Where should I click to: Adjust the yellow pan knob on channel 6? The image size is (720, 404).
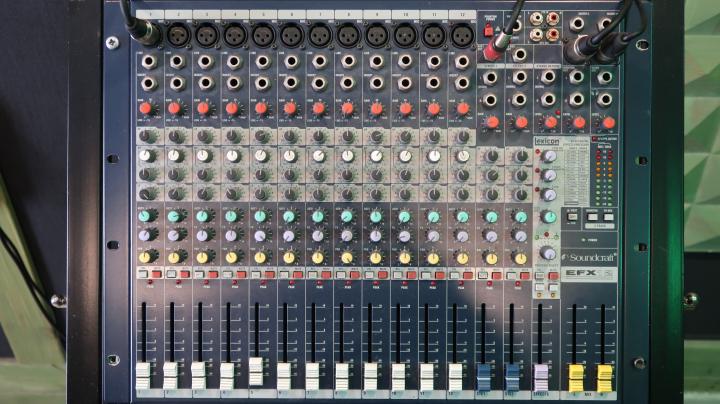coord(289,257)
